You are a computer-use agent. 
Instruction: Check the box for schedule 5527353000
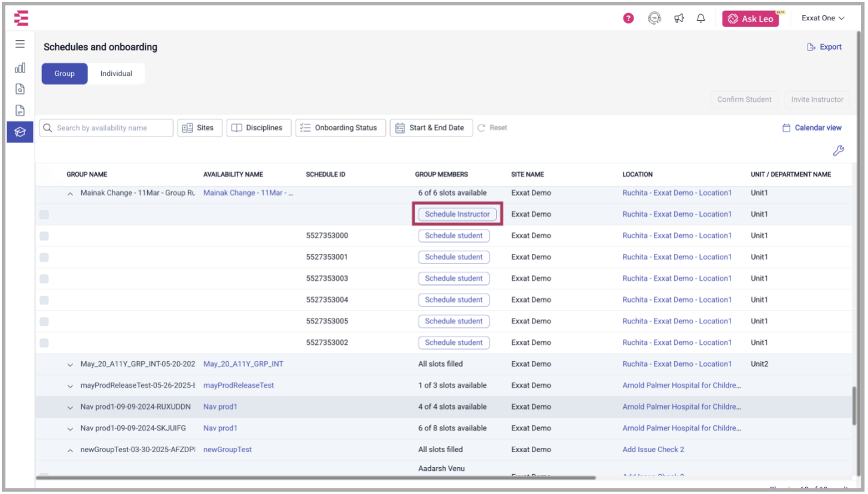coord(44,236)
